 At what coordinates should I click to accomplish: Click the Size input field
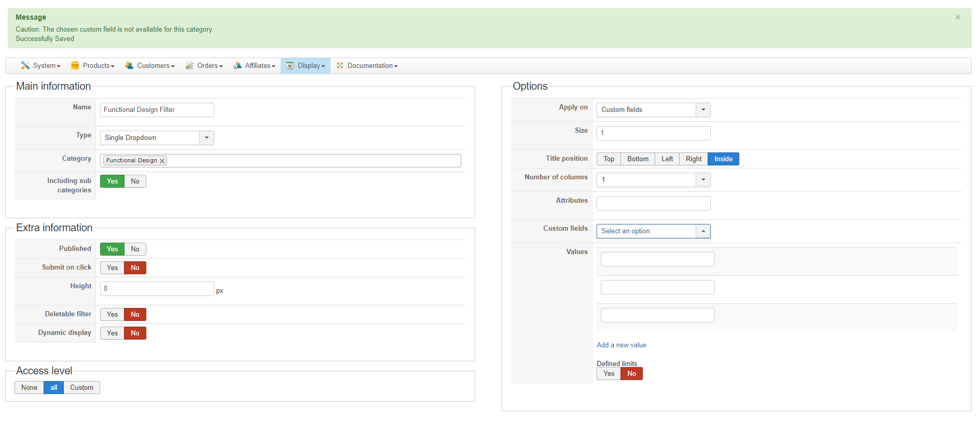(x=653, y=133)
